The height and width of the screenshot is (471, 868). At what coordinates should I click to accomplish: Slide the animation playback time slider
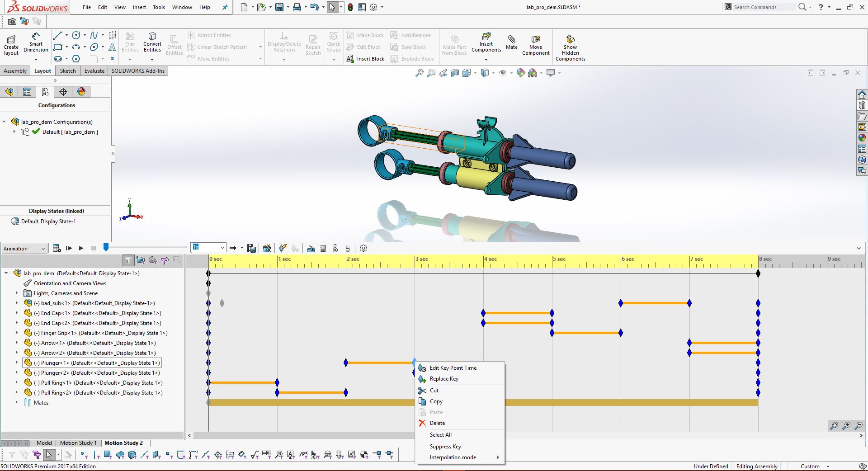pos(106,247)
